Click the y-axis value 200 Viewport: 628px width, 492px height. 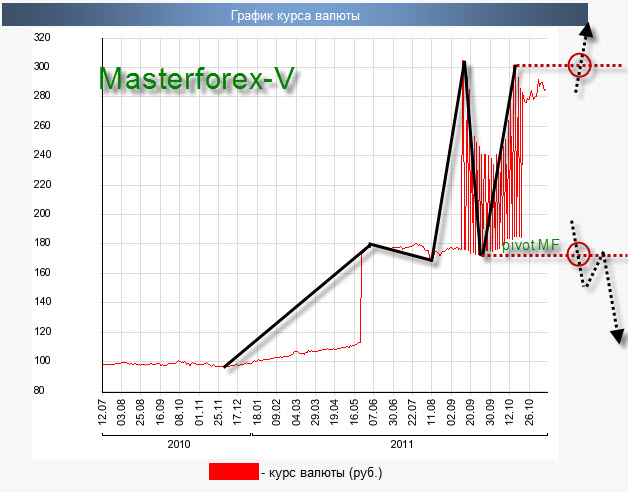pos(42,214)
